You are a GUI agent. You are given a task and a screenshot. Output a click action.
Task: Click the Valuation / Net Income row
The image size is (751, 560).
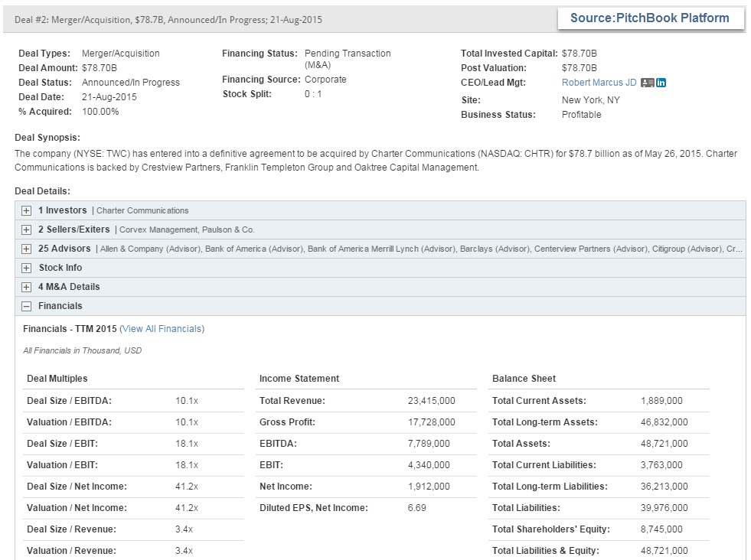133,508
